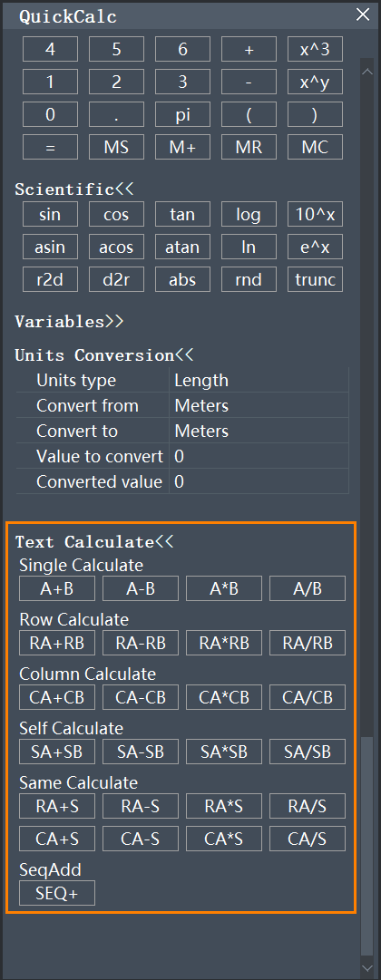
Task: Insert pi constant
Action: 182,114
